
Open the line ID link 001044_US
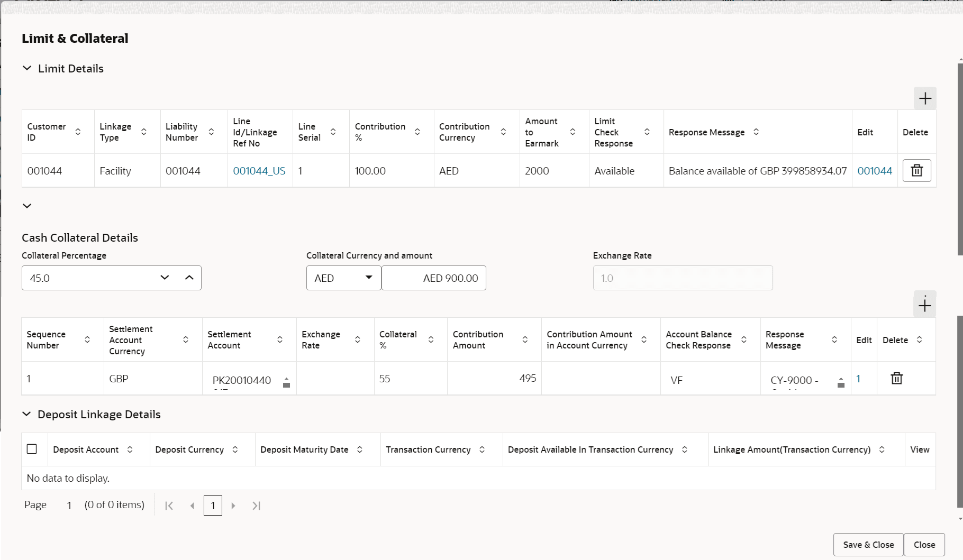(x=259, y=170)
